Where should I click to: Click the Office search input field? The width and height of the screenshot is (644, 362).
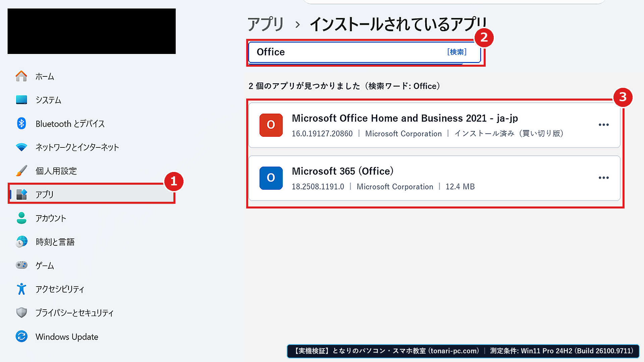point(365,52)
